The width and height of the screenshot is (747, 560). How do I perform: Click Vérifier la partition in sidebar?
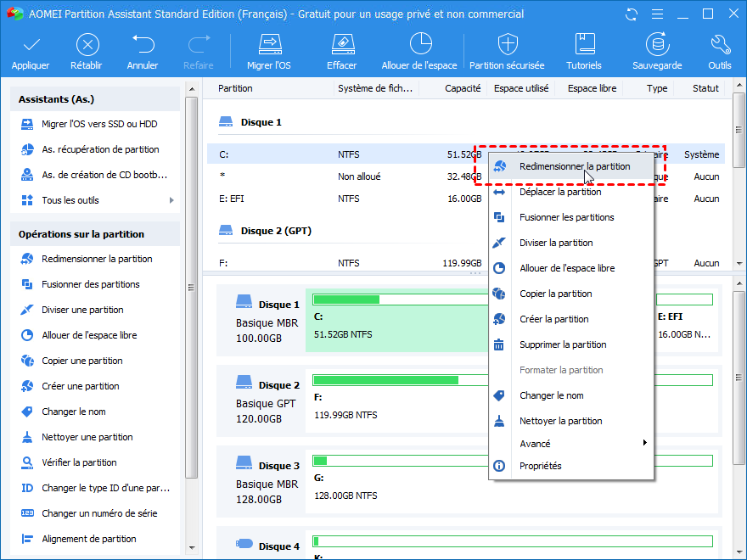[79, 462]
